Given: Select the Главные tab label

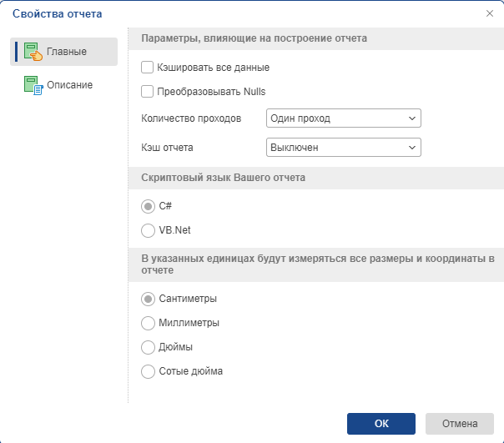Looking at the screenshot, I should pyautogui.click(x=67, y=52).
